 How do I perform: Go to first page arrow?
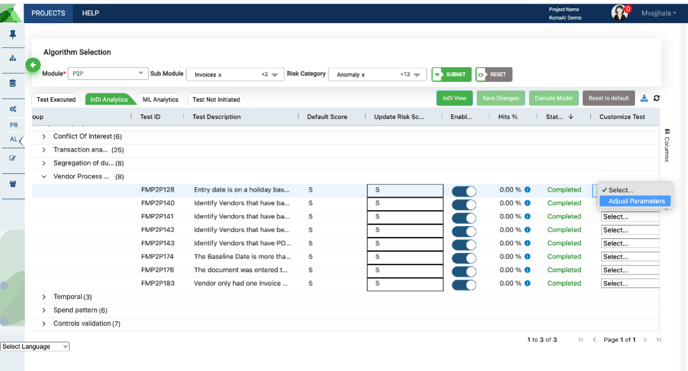point(581,339)
